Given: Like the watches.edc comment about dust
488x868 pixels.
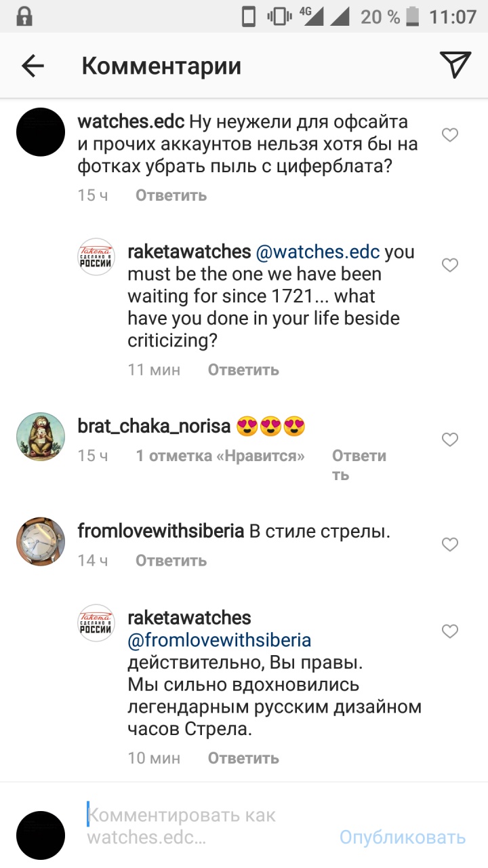Looking at the screenshot, I should click(450, 136).
